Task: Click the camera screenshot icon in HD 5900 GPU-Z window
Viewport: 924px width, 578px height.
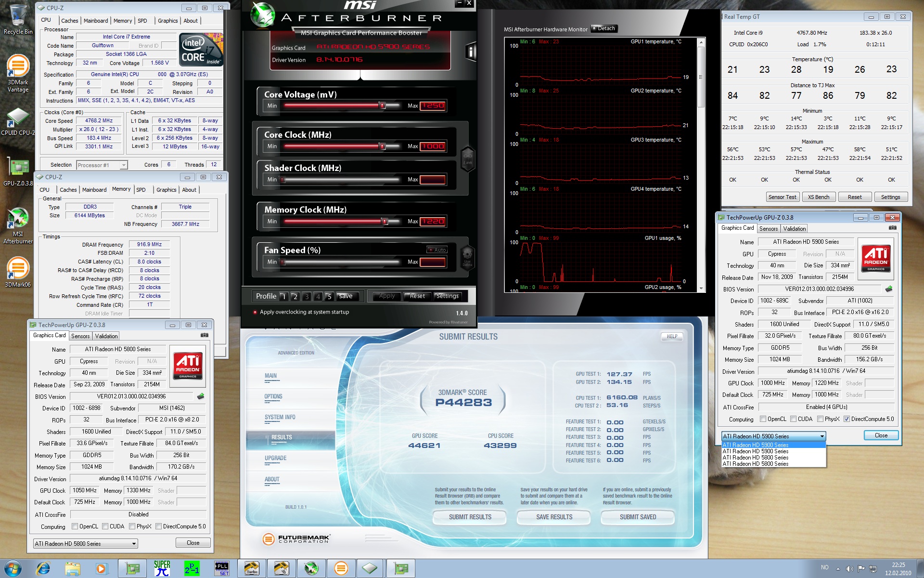Action: 892,228
